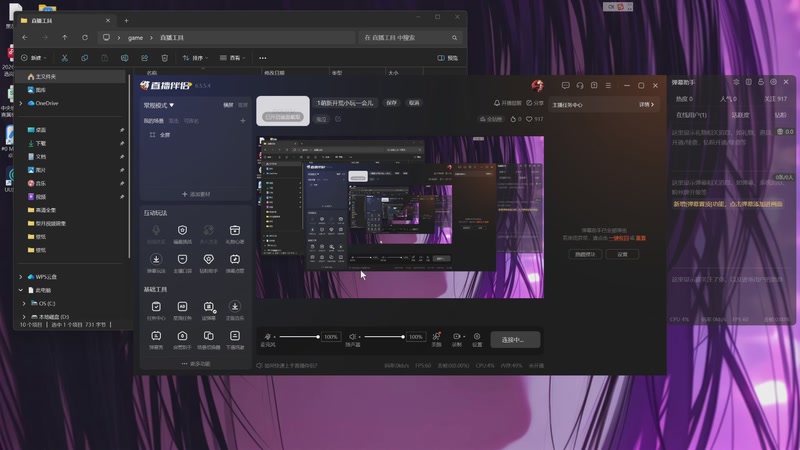800x450 pixels.
Task: Click the Up arrow in File Explorer navigation
Action: coord(65,37)
